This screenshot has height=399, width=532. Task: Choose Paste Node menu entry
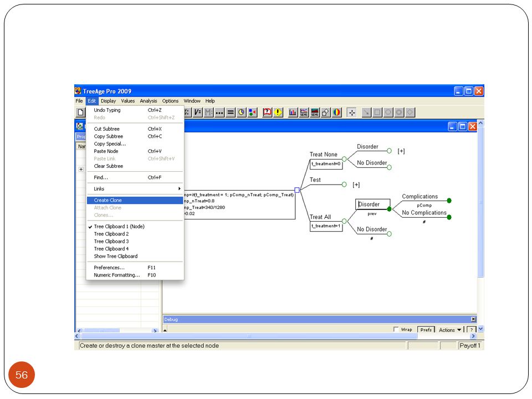coord(135,151)
